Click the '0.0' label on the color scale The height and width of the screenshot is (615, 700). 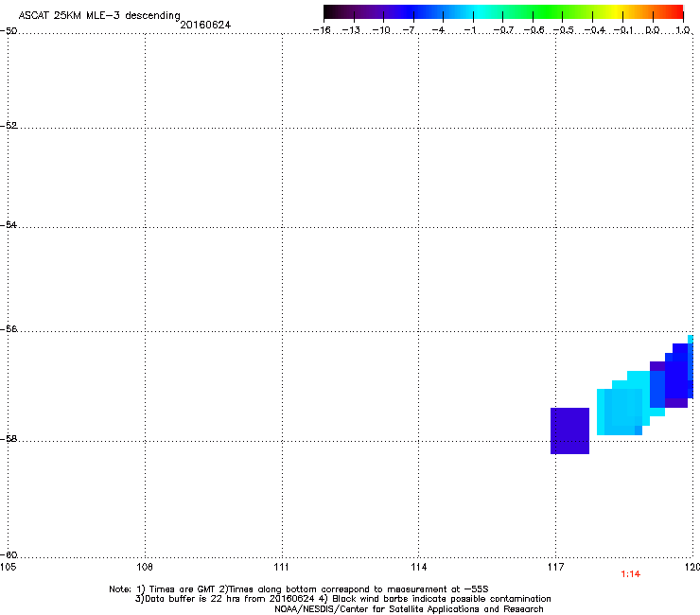[653, 30]
